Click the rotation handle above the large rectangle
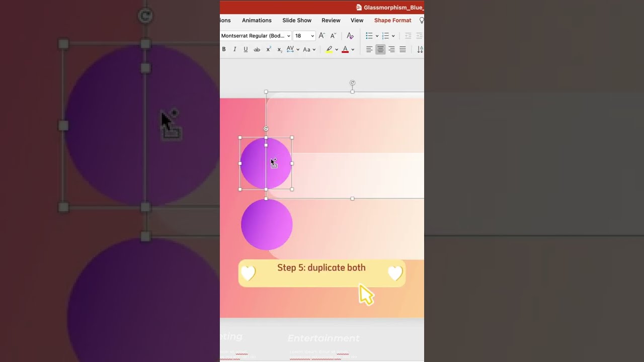 coord(352,83)
